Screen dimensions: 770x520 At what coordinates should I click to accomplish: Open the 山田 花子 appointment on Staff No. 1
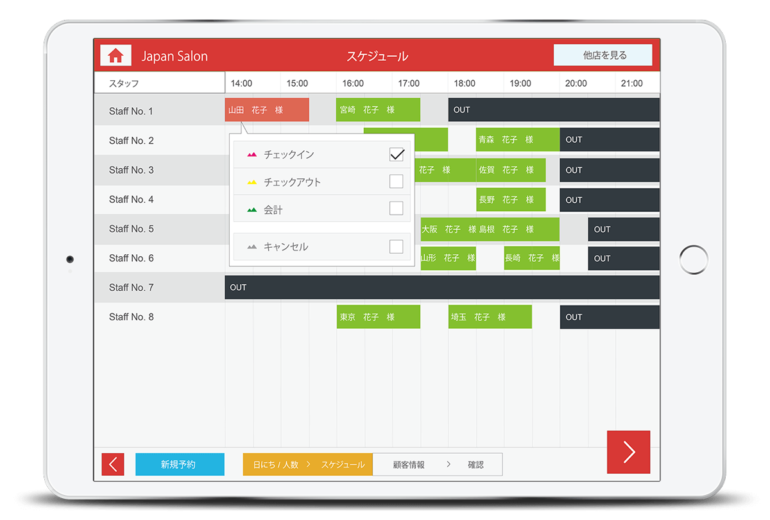pyautogui.click(x=266, y=110)
